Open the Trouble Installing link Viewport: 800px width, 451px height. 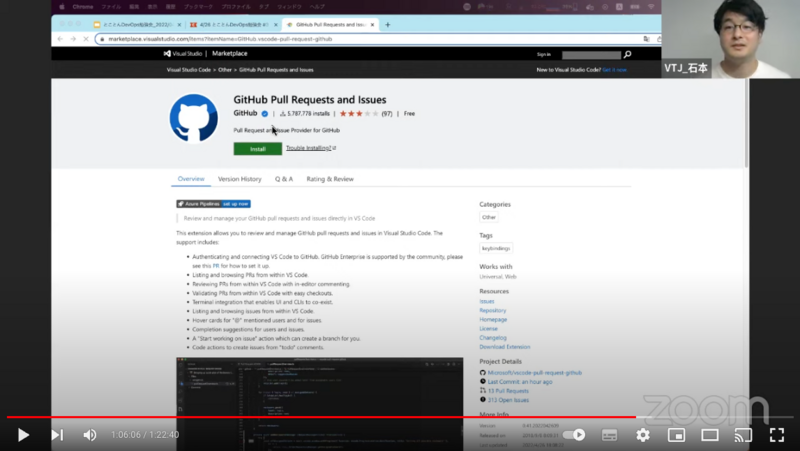pos(310,148)
